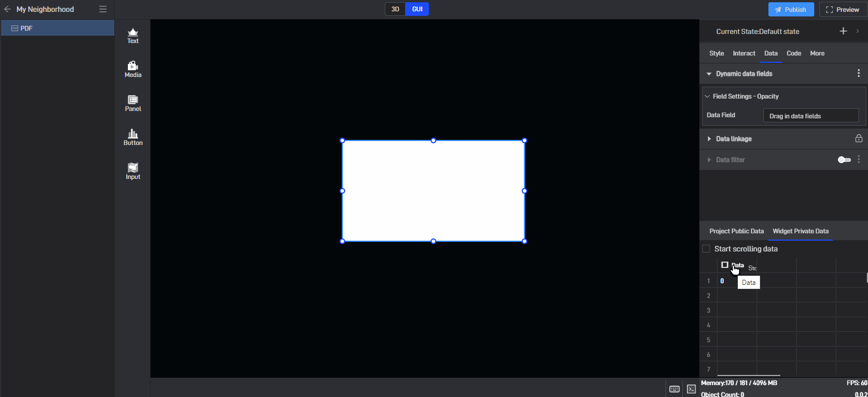Open the Input widget category

[133, 172]
